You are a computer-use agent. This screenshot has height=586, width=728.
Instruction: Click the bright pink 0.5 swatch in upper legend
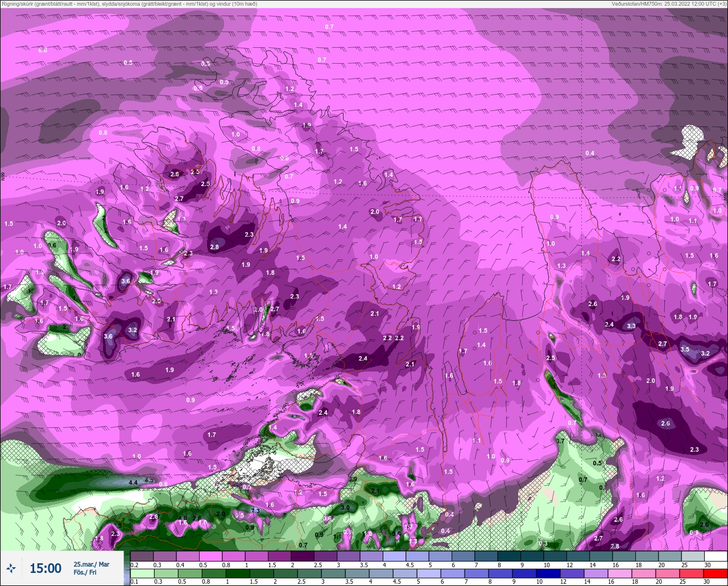click(x=210, y=556)
